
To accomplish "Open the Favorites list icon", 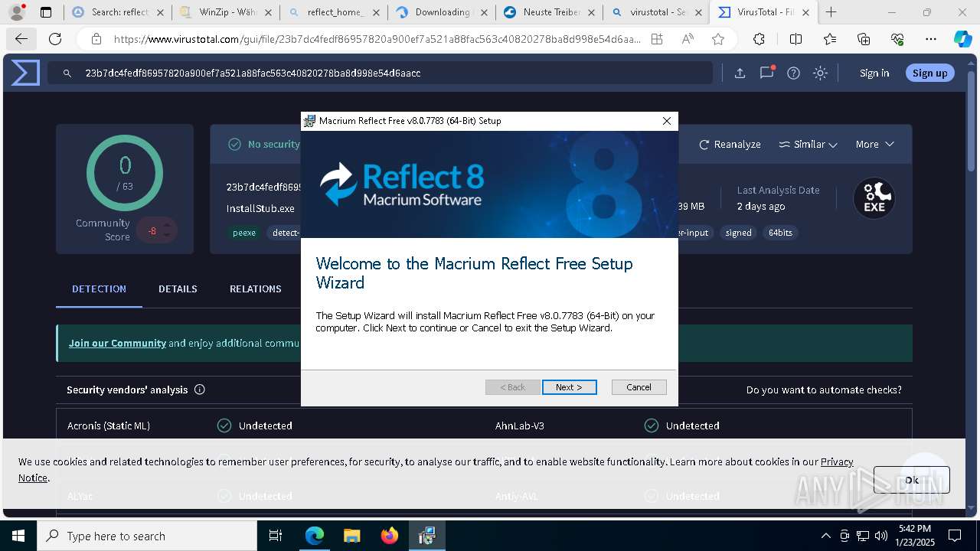I will pyautogui.click(x=830, y=39).
